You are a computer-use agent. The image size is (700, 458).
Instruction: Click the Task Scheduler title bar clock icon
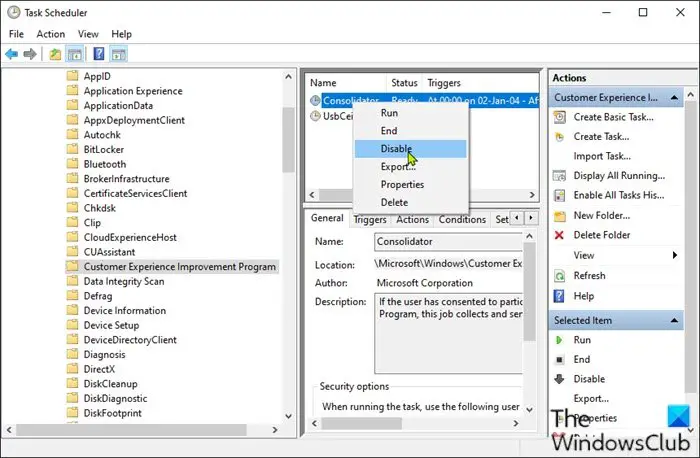pos(14,12)
